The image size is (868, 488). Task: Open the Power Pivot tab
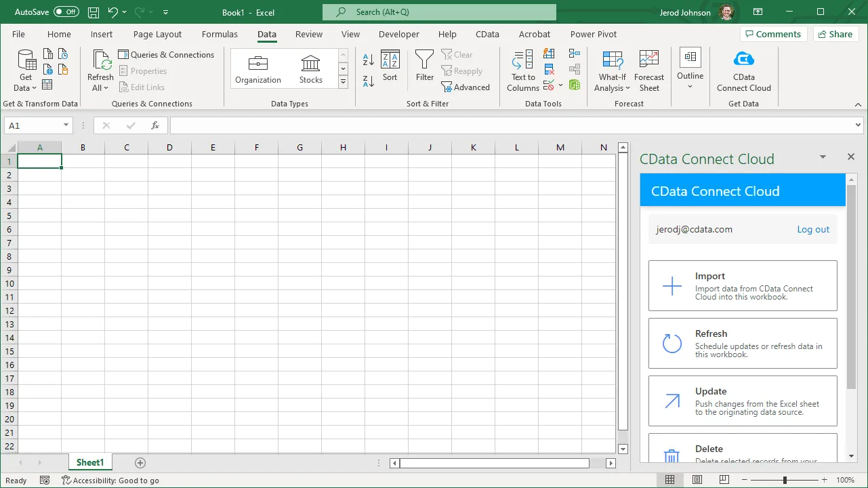pyautogui.click(x=593, y=34)
